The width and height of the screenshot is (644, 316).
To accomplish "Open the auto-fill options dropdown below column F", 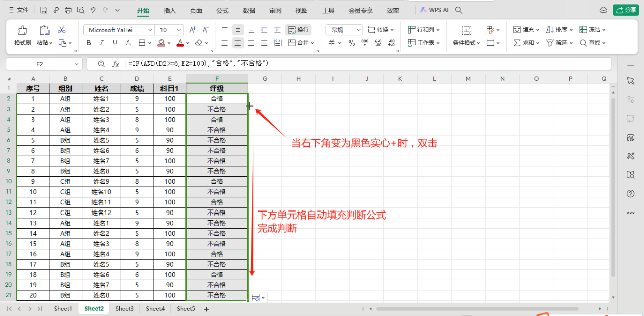I will (x=258, y=297).
